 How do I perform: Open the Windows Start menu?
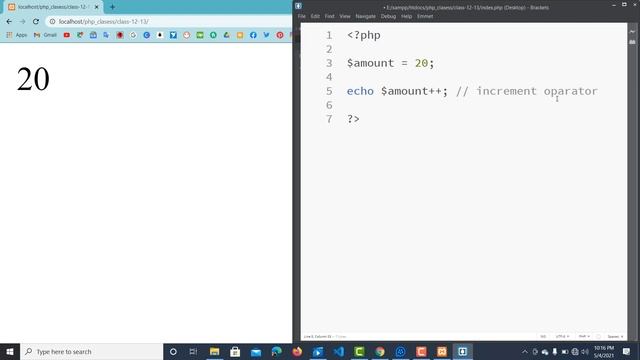tap(10, 351)
